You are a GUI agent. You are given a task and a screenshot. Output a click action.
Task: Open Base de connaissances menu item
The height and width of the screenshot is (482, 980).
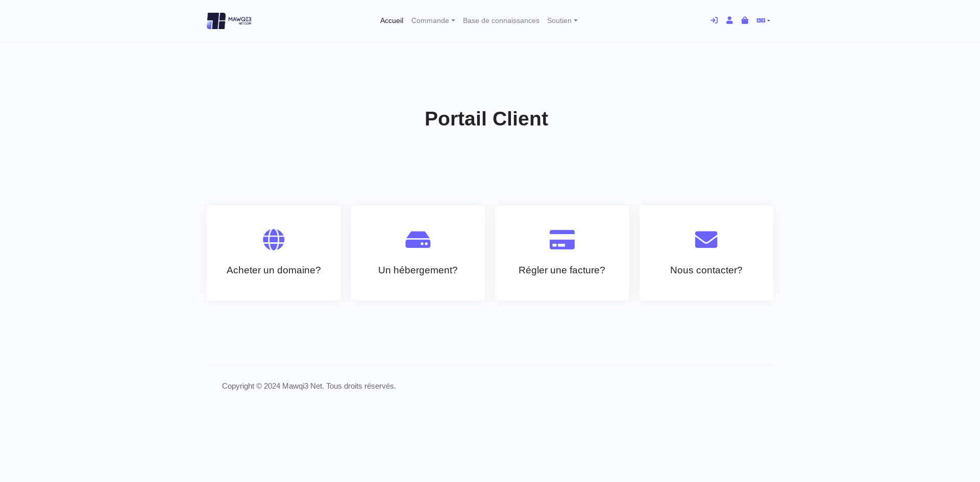click(x=501, y=21)
